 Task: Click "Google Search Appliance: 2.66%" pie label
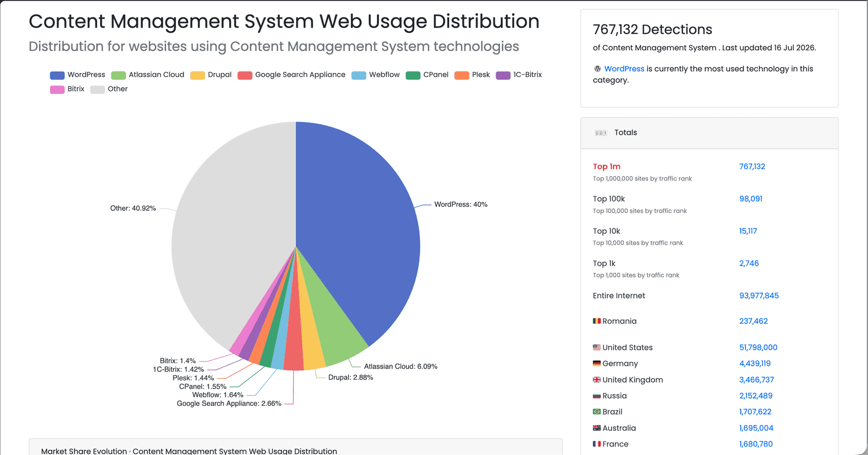pos(229,404)
